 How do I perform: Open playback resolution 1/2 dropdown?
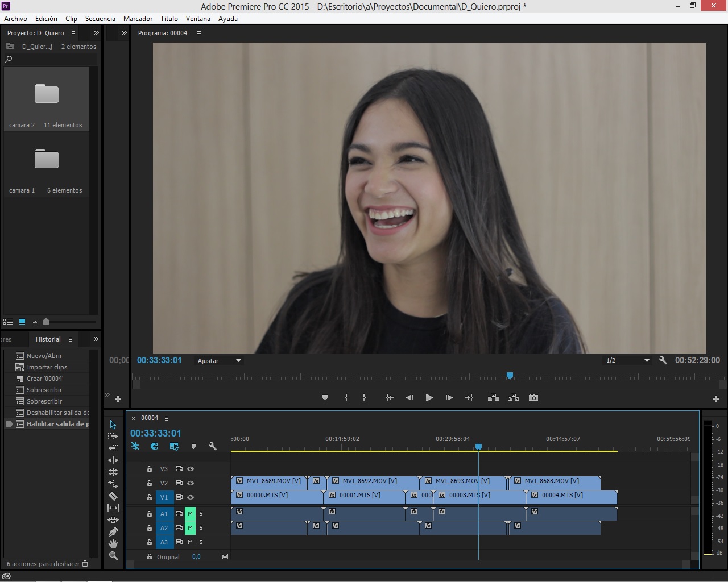point(627,360)
